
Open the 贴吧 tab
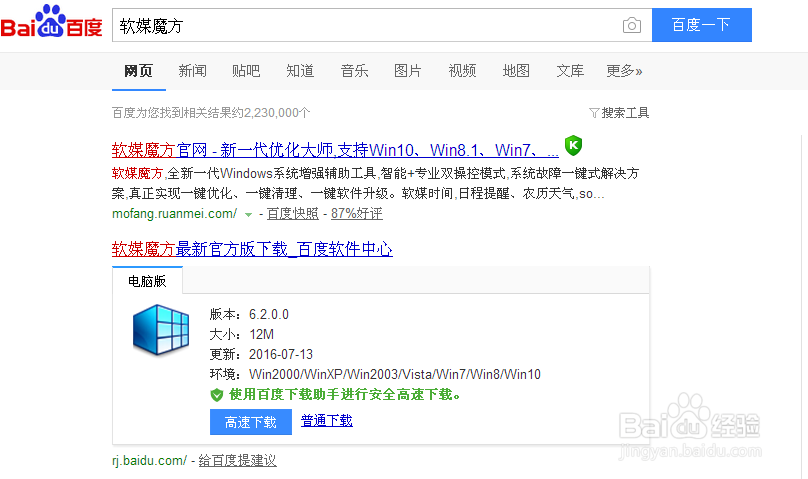click(246, 71)
